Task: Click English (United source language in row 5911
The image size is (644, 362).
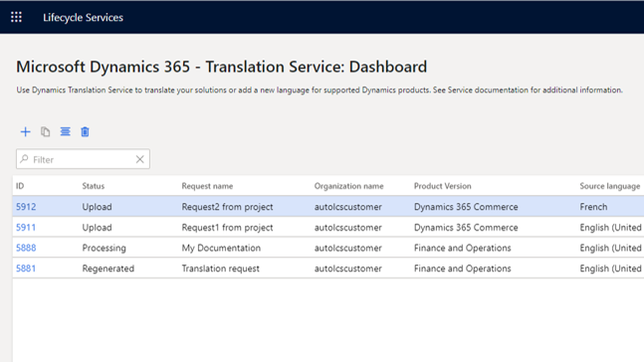Action: 611,228
